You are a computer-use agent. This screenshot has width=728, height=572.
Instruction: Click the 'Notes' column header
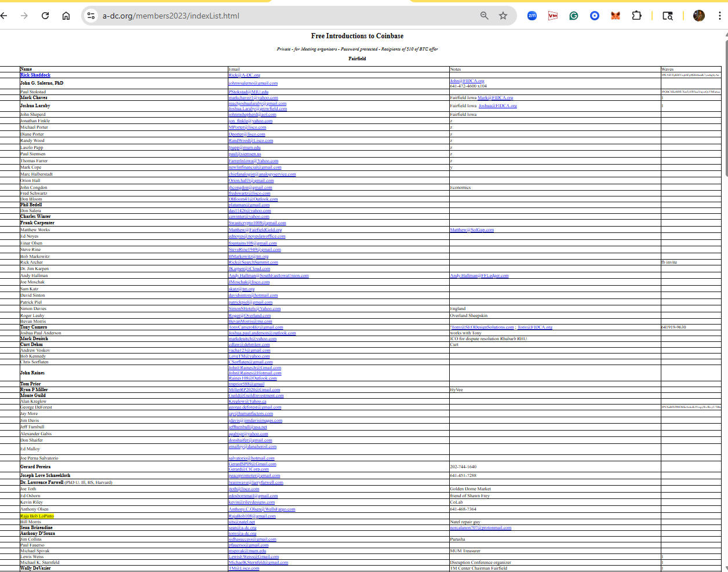click(x=456, y=69)
